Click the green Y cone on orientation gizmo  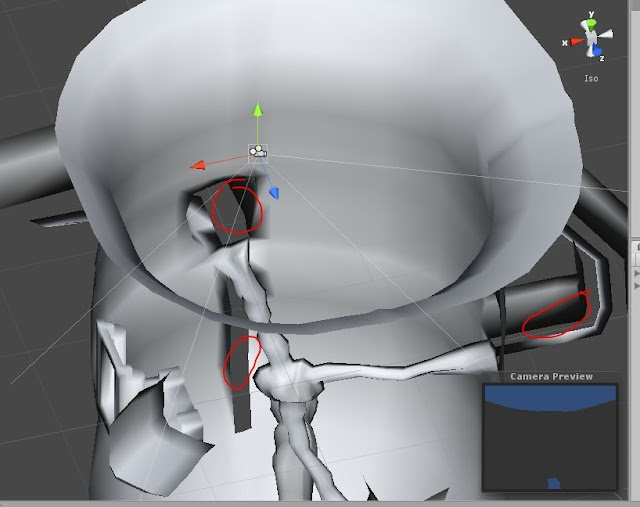pos(591,23)
